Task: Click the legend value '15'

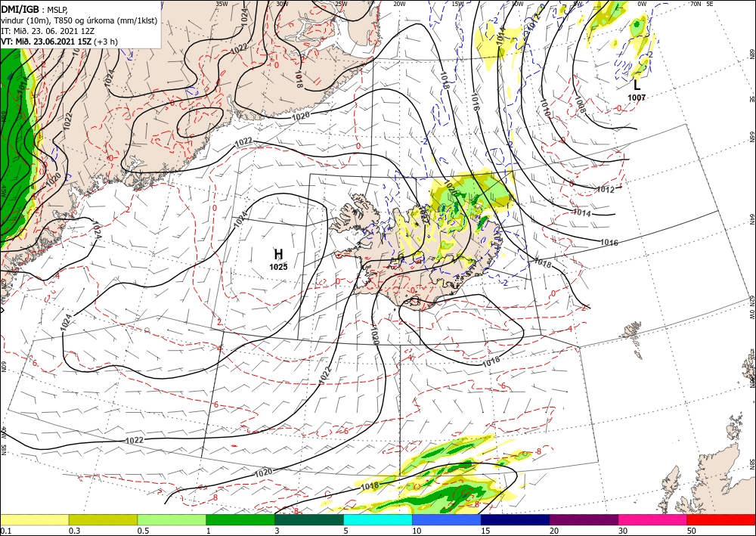Action: tap(485, 530)
